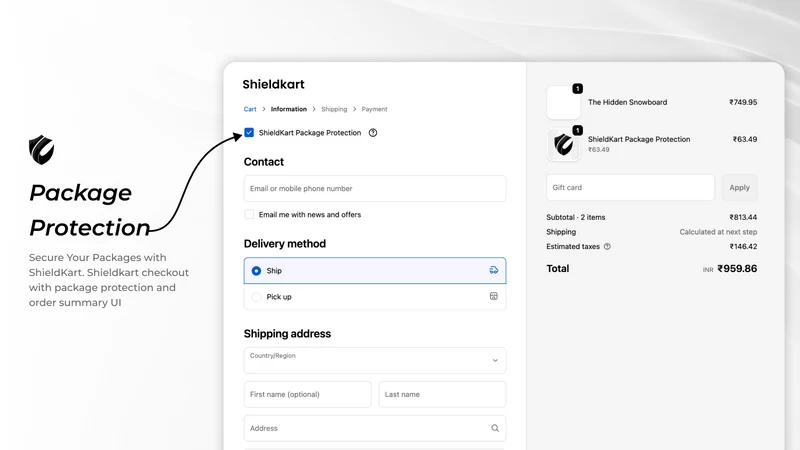Screen dimensions: 800x450
Task: Click the ₹146.42 estimated taxes value
Action: [x=743, y=246]
